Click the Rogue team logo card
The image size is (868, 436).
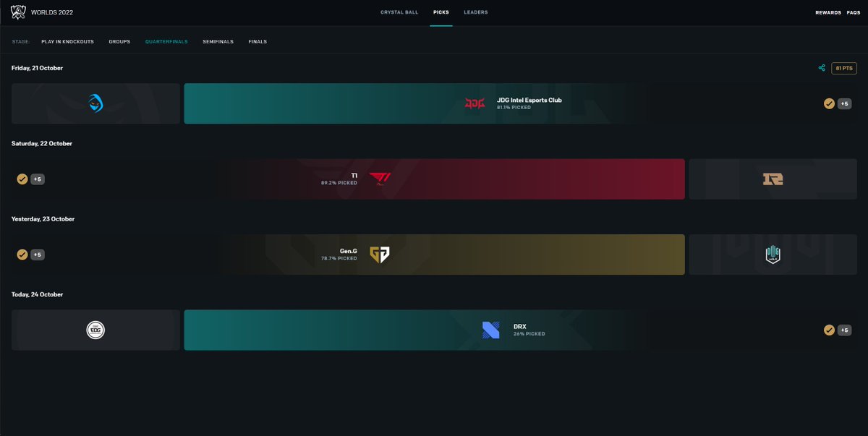click(x=95, y=103)
